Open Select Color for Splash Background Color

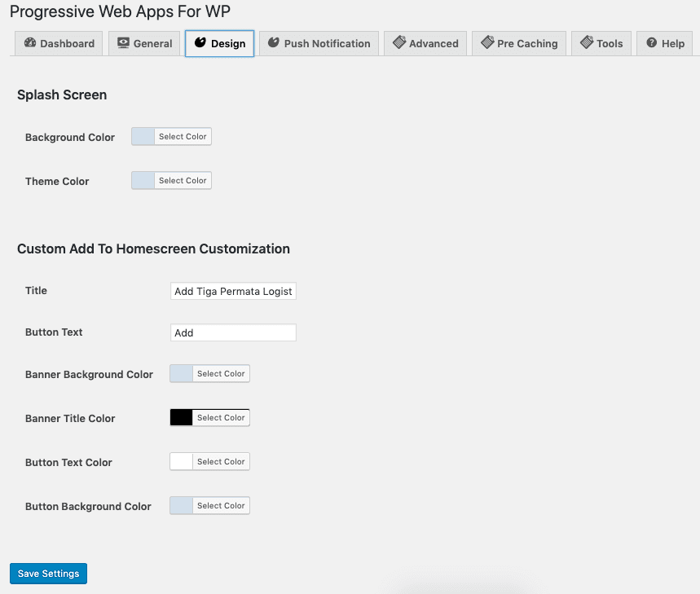[183, 137]
